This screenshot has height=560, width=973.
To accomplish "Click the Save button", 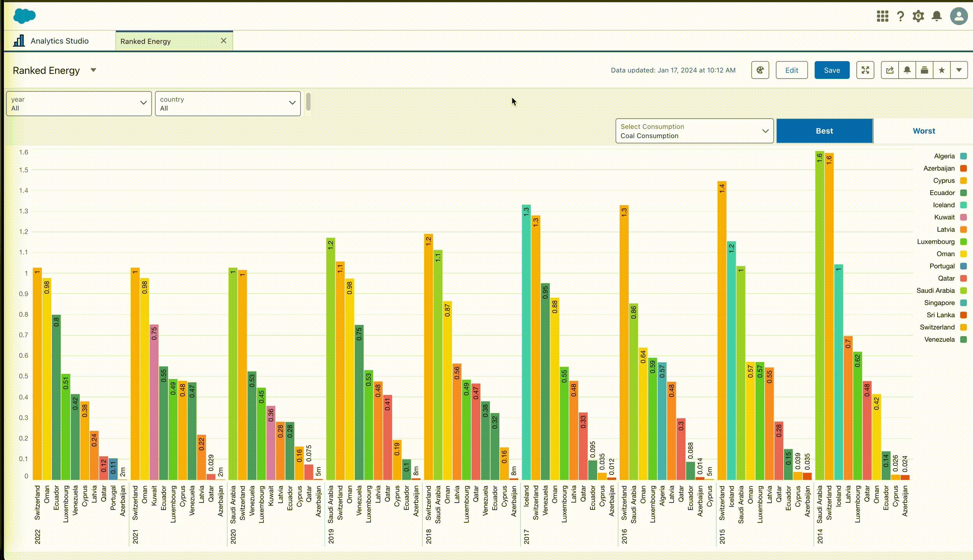I will (832, 70).
